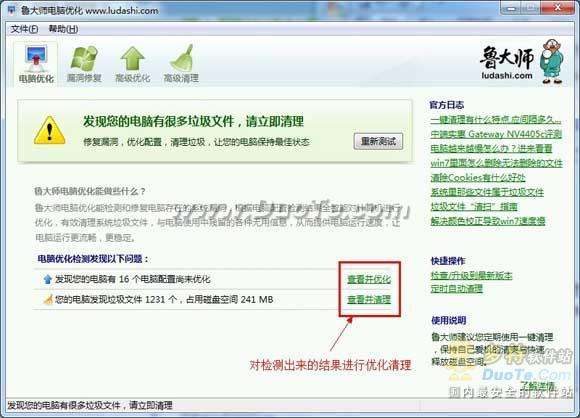Click the 电脑优化检测发现以下问题 heading
The image size is (580, 418).
point(92,259)
